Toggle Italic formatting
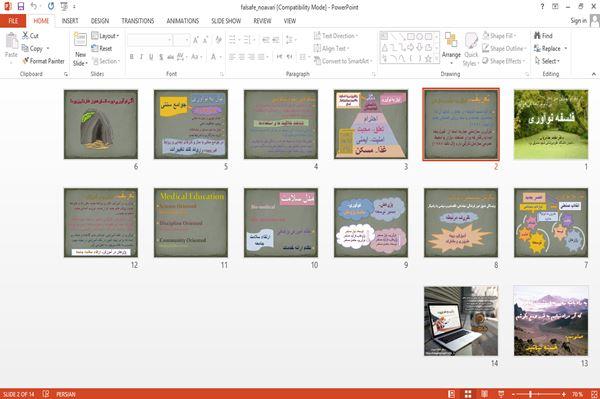Viewport: 600px width, 399px height. tap(141, 57)
